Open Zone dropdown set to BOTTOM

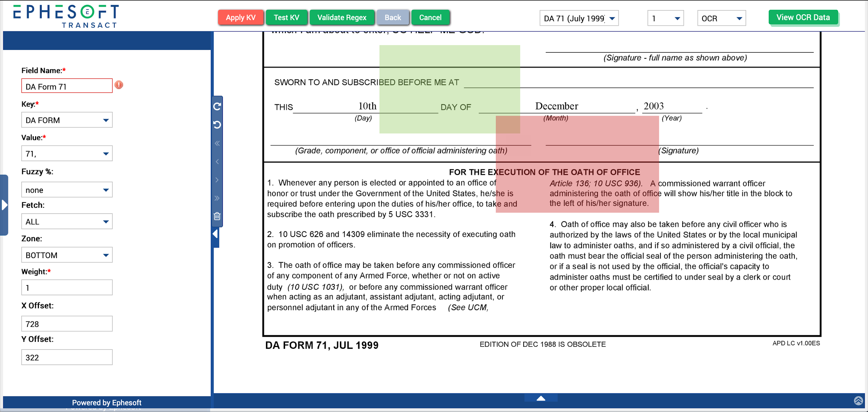(67, 255)
